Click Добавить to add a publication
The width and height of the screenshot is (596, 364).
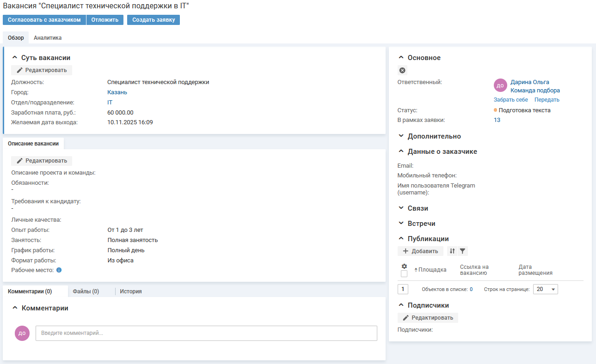pyautogui.click(x=420, y=251)
